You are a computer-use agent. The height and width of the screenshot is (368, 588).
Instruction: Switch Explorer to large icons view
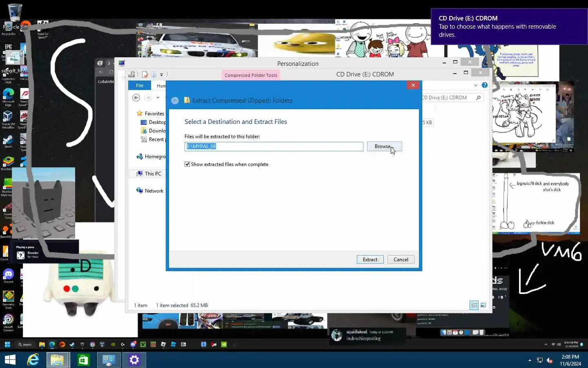pyautogui.click(x=483, y=305)
